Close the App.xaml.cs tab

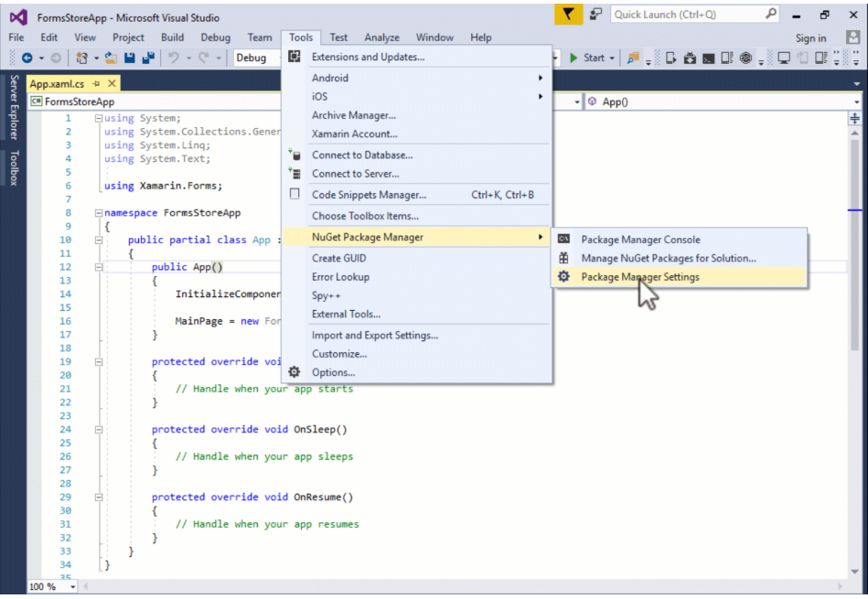(x=112, y=83)
